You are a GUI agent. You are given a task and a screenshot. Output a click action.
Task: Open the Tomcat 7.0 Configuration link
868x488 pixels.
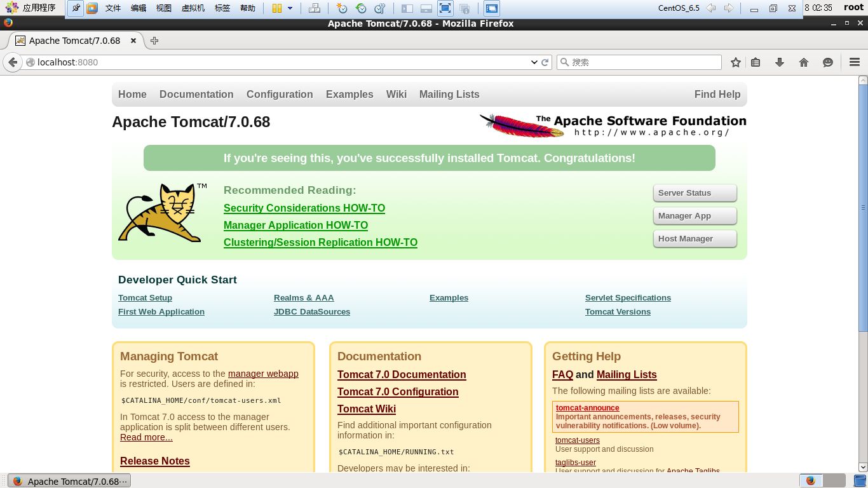pos(398,391)
